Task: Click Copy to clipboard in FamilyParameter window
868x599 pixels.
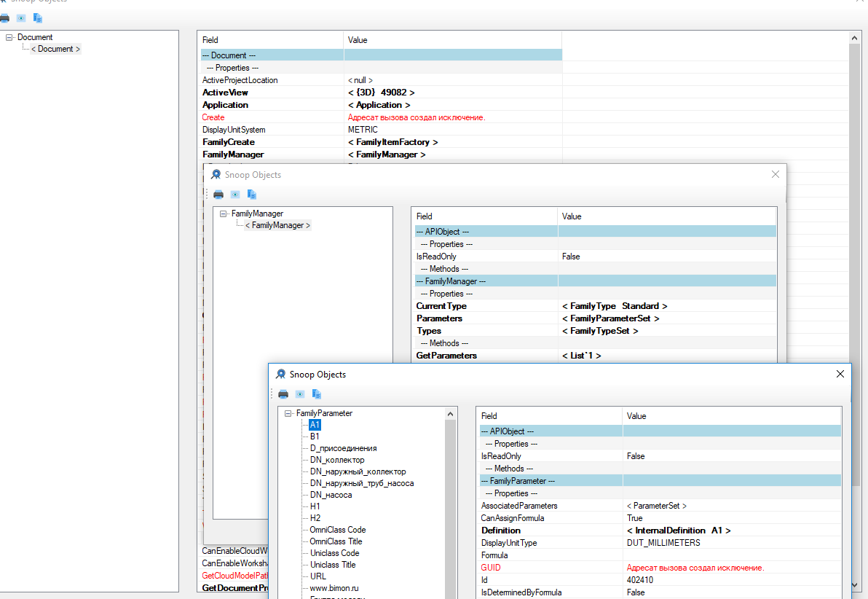Action: (316, 394)
